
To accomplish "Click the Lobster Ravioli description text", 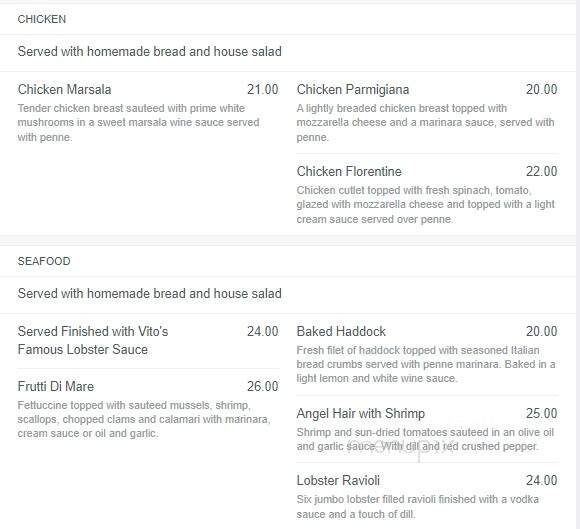I will (418, 507).
